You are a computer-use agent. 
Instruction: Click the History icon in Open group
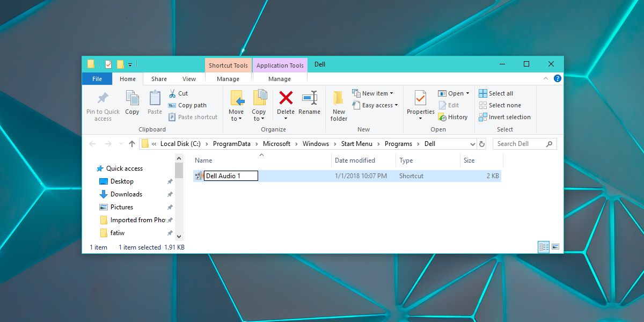[x=442, y=117]
